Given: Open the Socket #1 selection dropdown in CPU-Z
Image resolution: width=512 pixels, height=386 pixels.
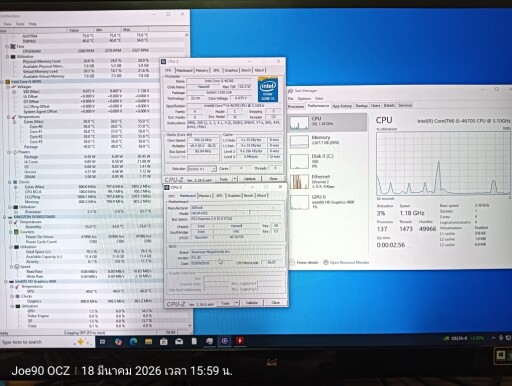Looking at the screenshot, I should (x=202, y=169).
